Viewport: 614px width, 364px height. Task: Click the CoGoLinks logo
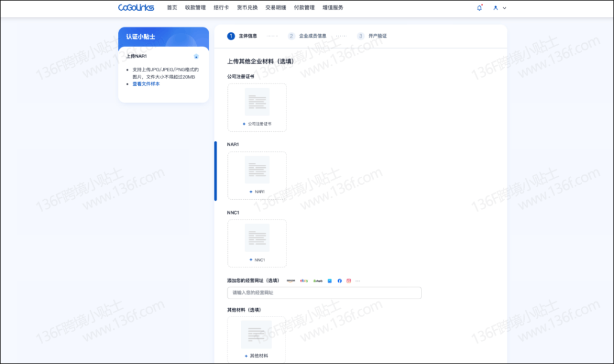(136, 7)
